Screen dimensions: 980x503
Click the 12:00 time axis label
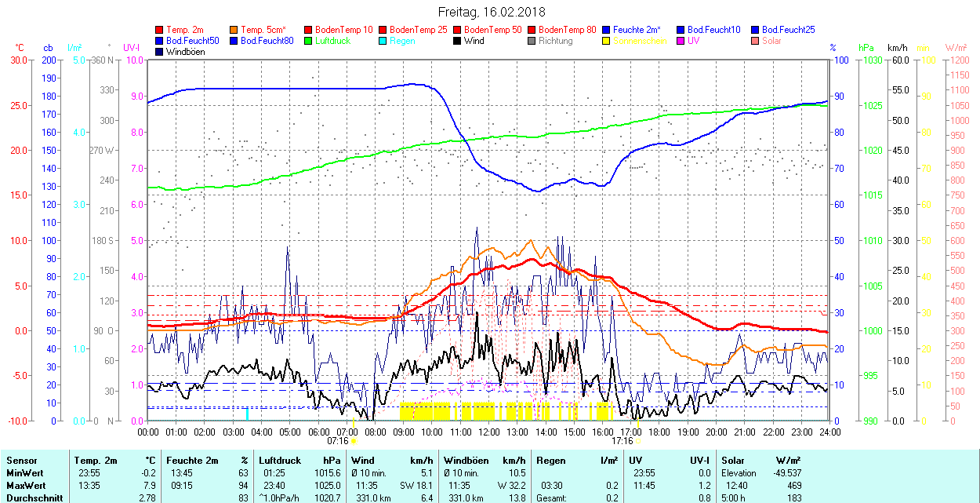489,432
